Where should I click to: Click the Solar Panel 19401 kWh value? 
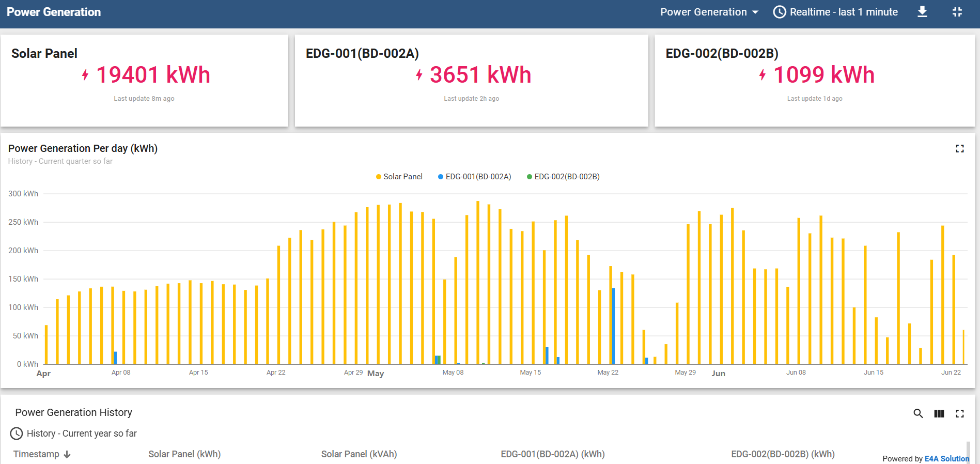pyautogui.click(x=153, y=75)
